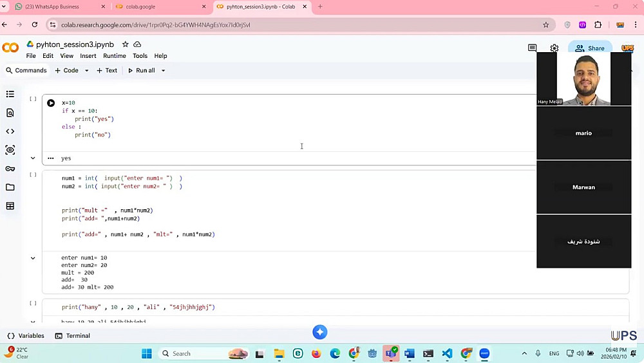
Task: Close the pyhton_session3.ipynb Colab tab
Action: point(305,6)
